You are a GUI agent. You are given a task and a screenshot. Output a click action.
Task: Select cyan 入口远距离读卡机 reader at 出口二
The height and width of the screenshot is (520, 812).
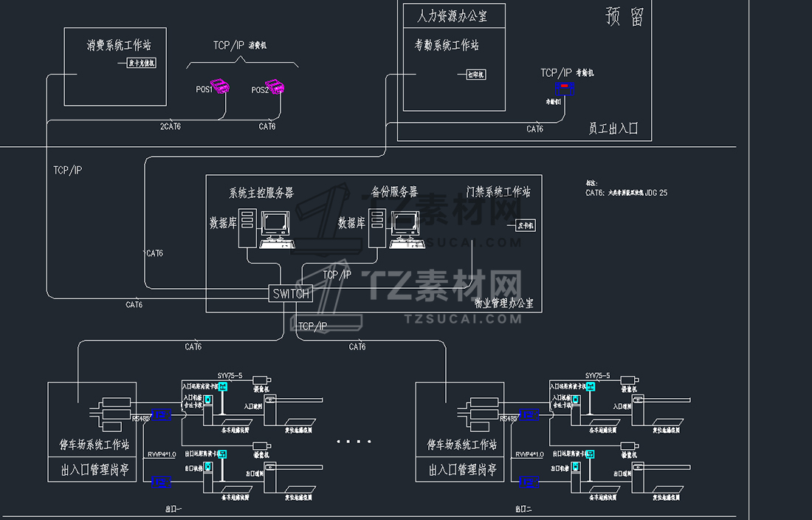(x=591, y=386)
